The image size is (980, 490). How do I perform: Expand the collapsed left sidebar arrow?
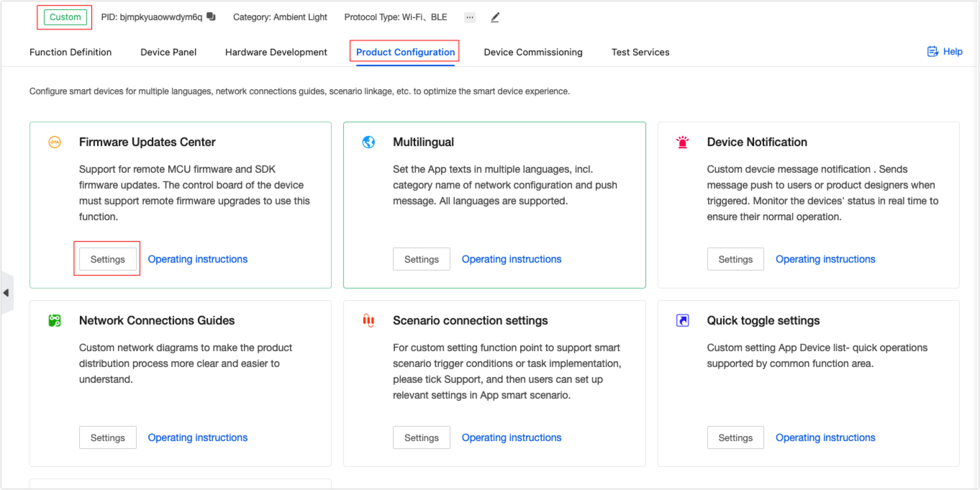click(x=6, y=292)
